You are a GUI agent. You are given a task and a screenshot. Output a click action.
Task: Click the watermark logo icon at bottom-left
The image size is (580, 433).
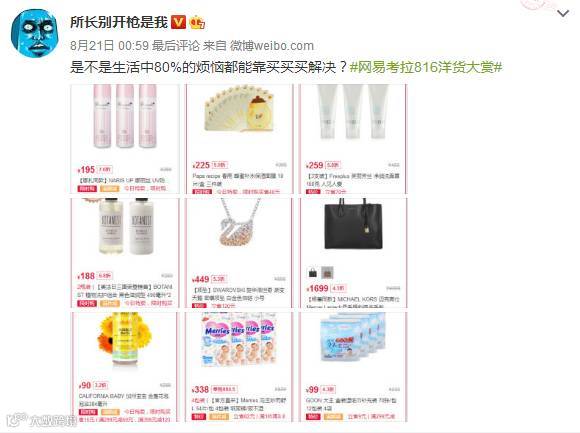click(17, 420)
